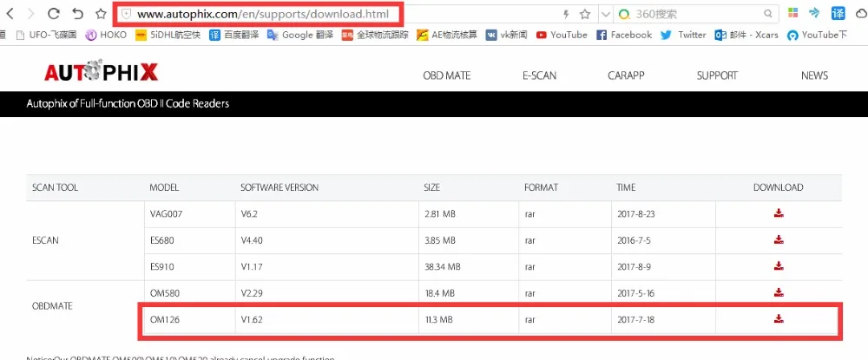This screenshot has width=868, height=360.
Task: Open the NEWS menu
Action: click(x=814, y=75)
